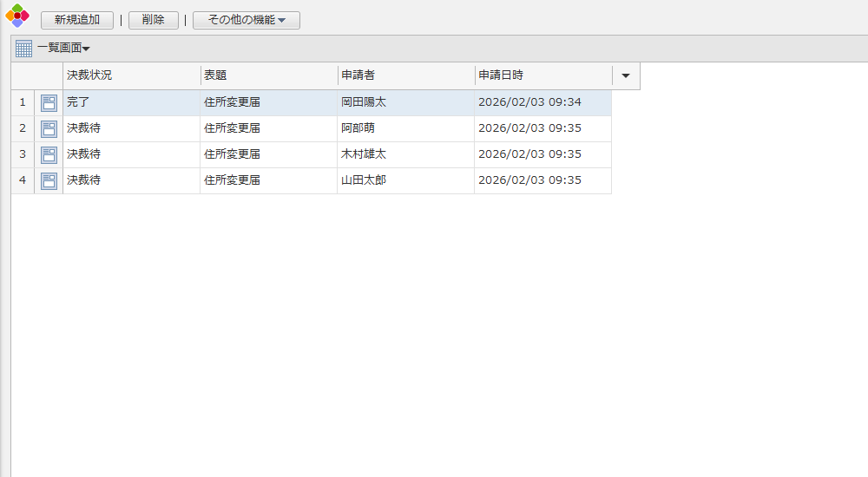The width and height of the screenshot is (868, 477).
Task: Expand the その他の機能 dropdown
Action: point(247,20)
